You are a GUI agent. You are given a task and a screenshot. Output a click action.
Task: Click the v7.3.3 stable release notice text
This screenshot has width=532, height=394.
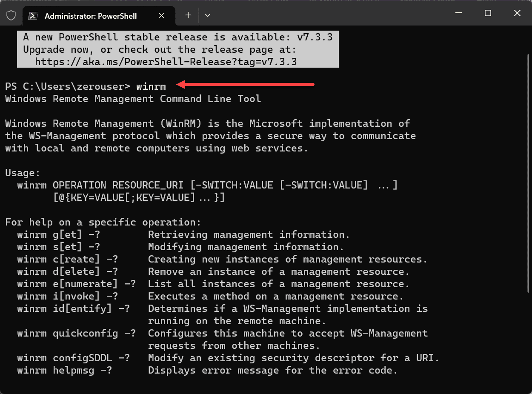[x=177, y=37]
